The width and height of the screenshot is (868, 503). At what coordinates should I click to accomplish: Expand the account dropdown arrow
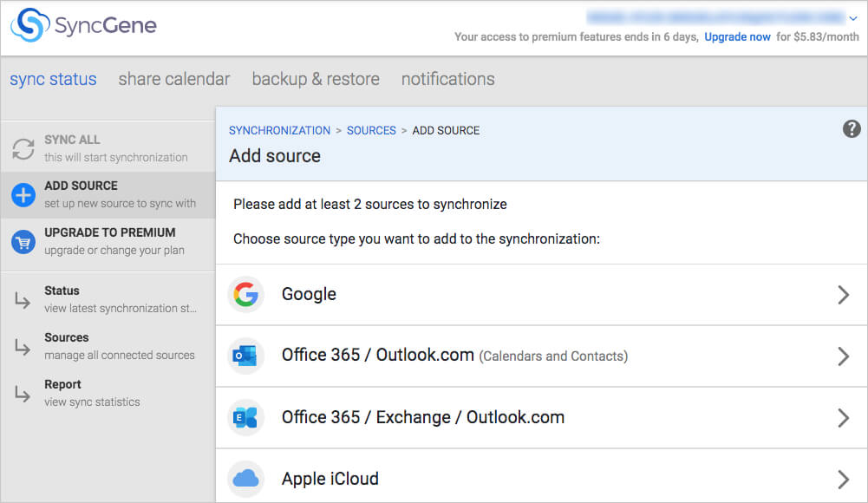point(853,18)
